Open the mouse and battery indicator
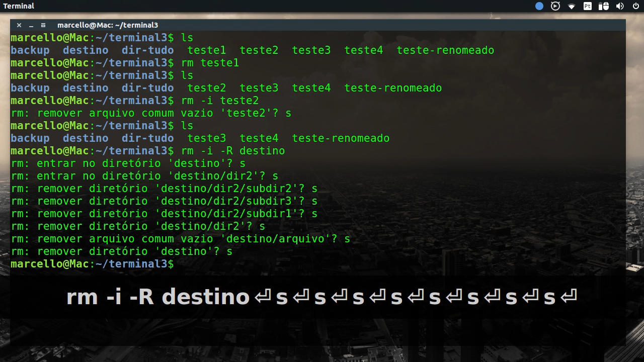Image resolution: width=644 pixels, height=362 pixels. (604, 6)
